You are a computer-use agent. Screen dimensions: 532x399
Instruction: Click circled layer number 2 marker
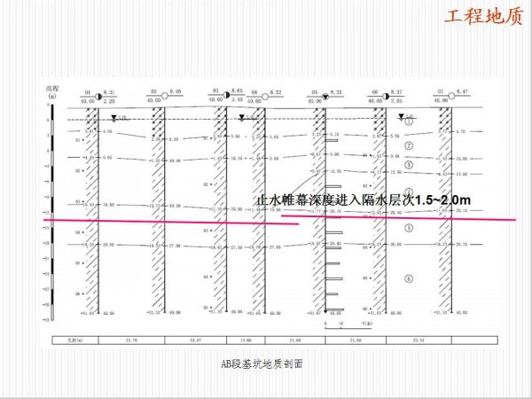[x=409, y=145]
